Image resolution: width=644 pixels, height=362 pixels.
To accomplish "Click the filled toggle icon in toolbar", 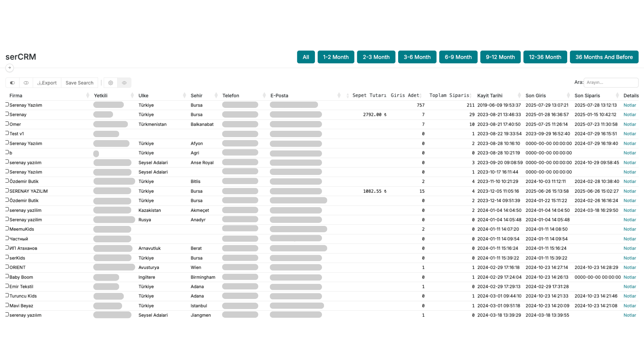I will click(x=12, y=83).
